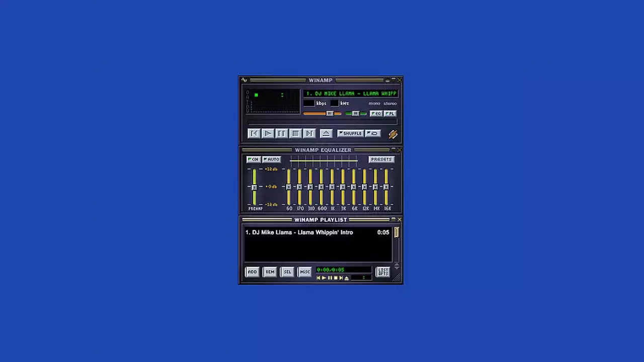Click the OAIDU options letters column

pyautogui.click(x=248, y=102)
